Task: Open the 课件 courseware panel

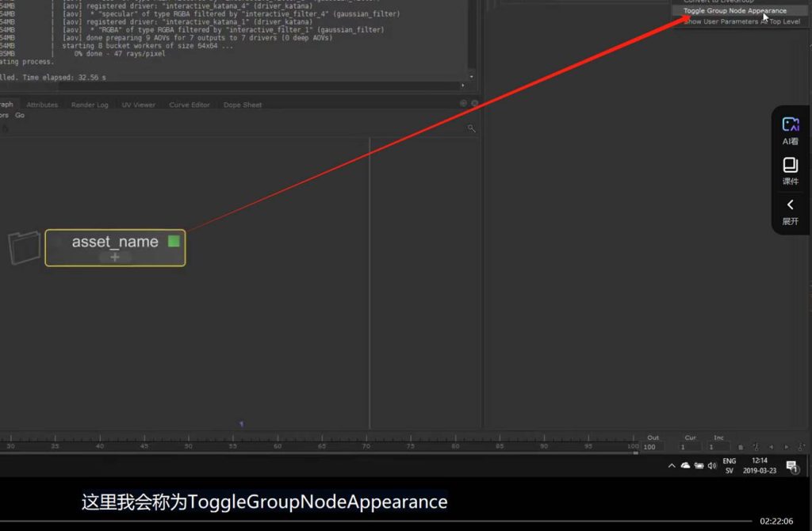Action: pos(790,170)
